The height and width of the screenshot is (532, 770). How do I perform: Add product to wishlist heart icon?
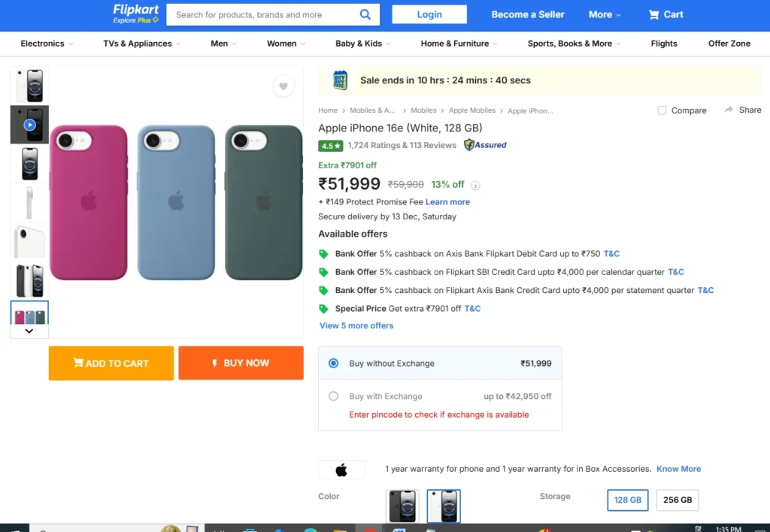point(283,86)
